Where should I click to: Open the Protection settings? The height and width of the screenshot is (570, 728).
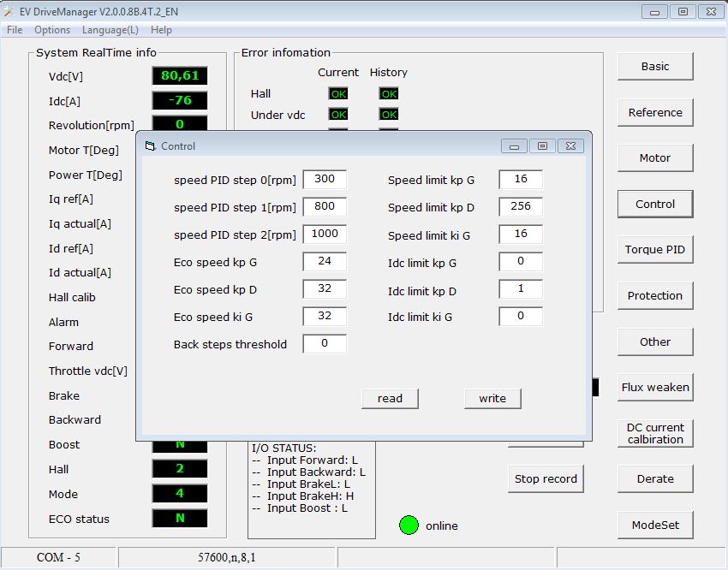coord(655,295)
